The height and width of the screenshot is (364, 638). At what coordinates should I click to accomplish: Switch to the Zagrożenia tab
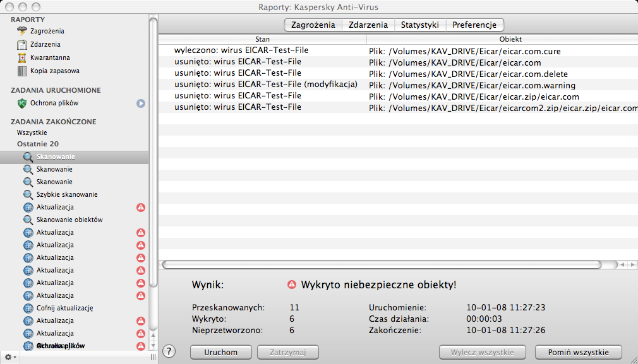click(313, 25)
